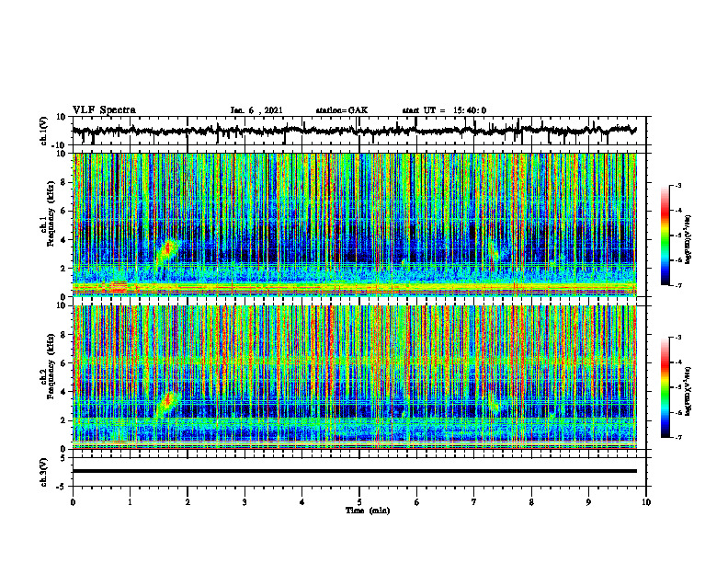Click the '6' kHz tick on ch.2 spectrogram
The height and width of the screenshot is (563, 728).
pyautogui.click(x=64, y=363)
